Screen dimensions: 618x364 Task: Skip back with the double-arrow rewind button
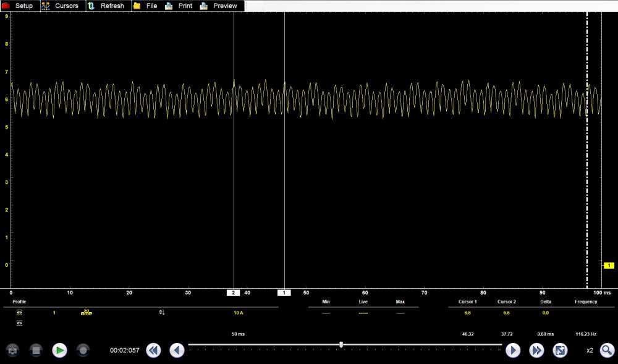153,350
